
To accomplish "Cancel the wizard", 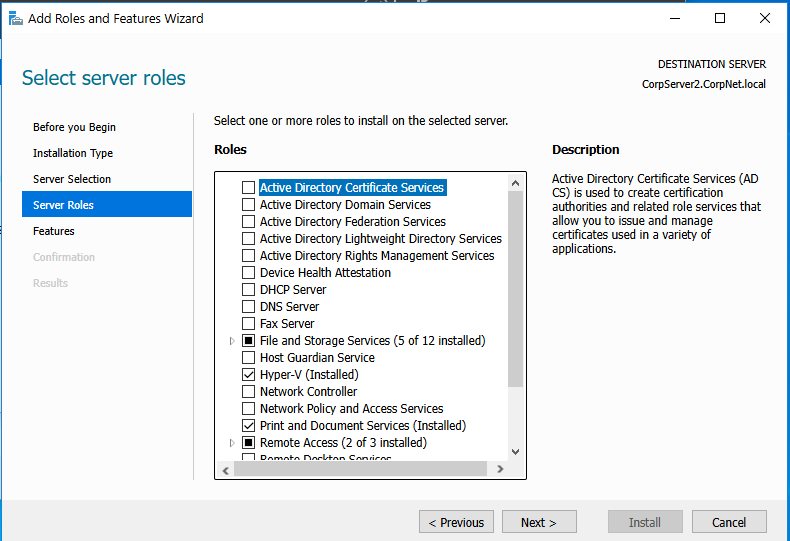I will pos(729,522).
